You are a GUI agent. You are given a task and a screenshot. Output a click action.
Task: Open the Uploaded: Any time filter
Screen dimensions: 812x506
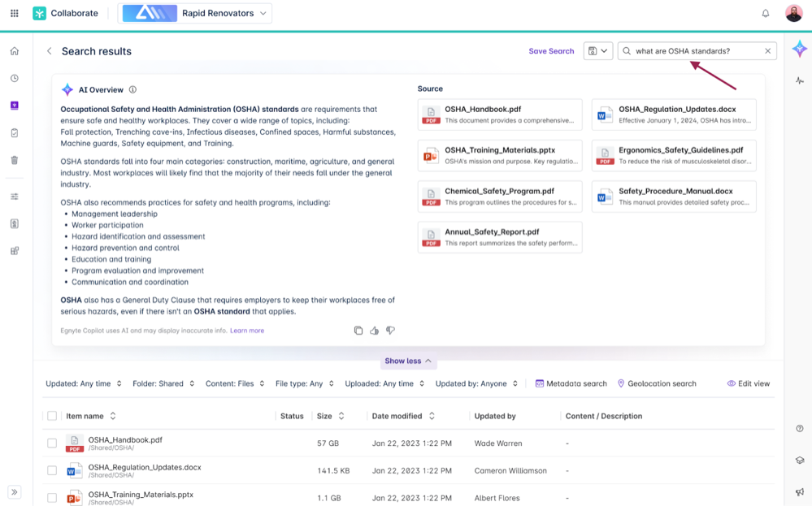click(x=384, y=383)
